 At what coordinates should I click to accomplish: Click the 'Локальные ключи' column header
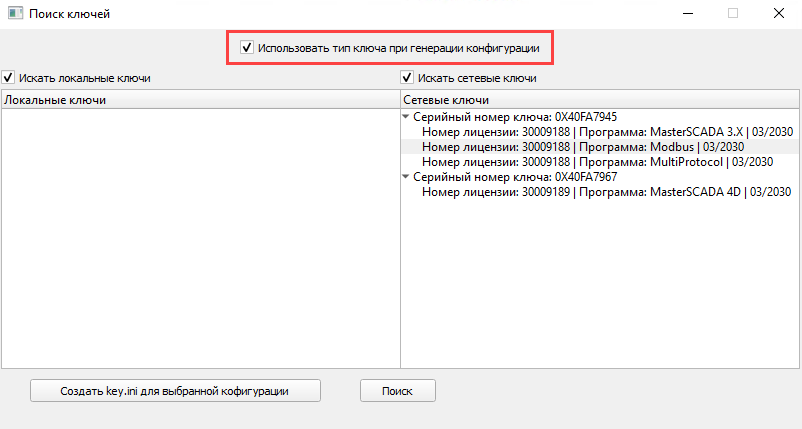click(x=200, y=100)
